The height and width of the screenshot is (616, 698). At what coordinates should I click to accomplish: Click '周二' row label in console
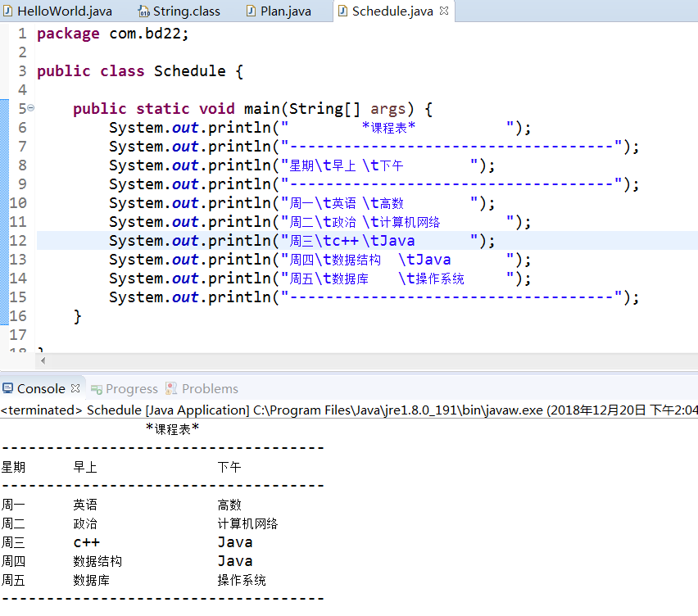click(x=13, y=523)
